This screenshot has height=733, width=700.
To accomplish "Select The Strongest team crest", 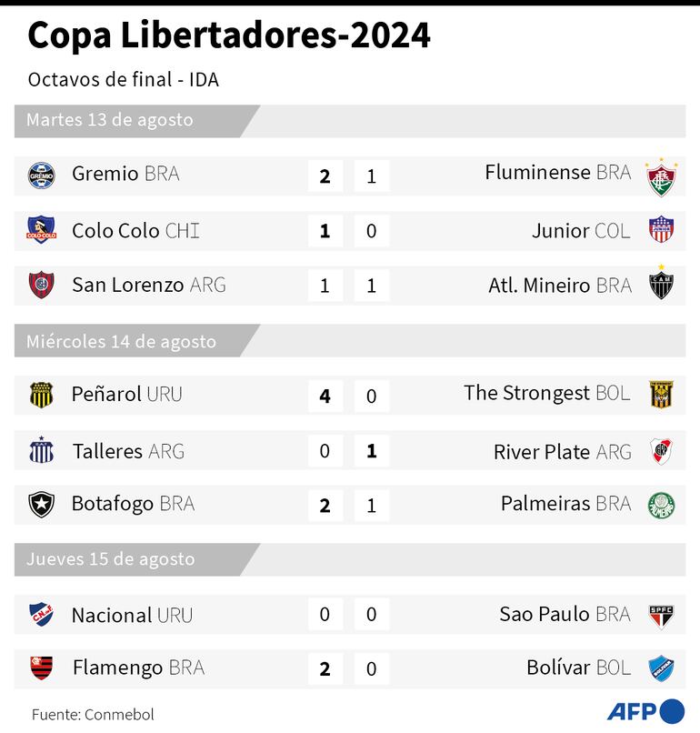I will pyautogui.click(x=660, y=395).
